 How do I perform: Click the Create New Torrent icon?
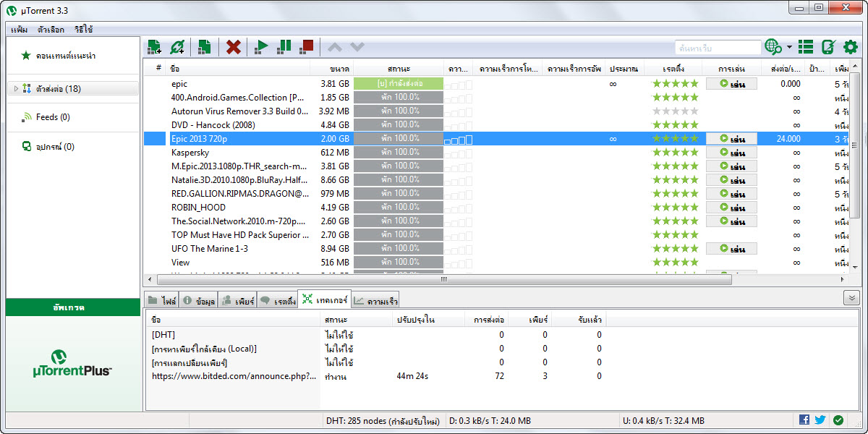pos(204,47)
